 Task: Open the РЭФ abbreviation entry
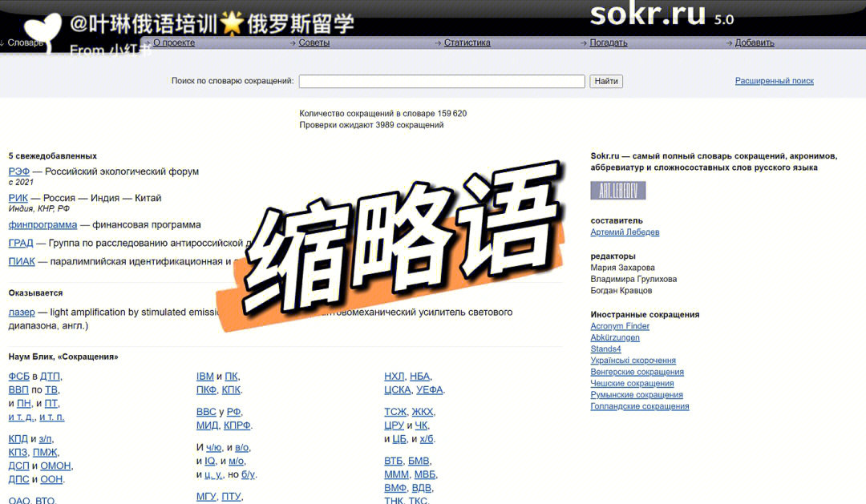[18, 171]
